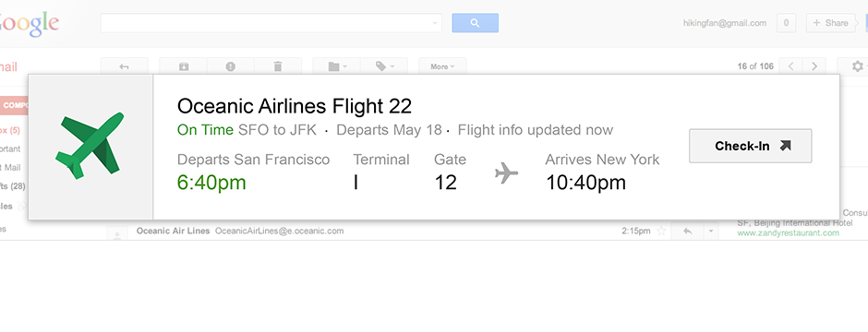Archive the message with archive icon
The height and width of the screenshot is (332, 868).
183,66
